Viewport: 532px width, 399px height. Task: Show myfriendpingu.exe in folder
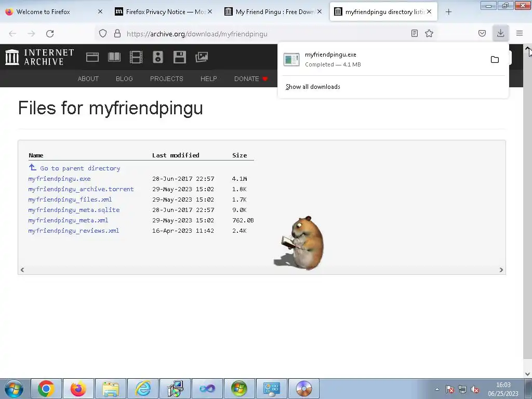[495, 59]
